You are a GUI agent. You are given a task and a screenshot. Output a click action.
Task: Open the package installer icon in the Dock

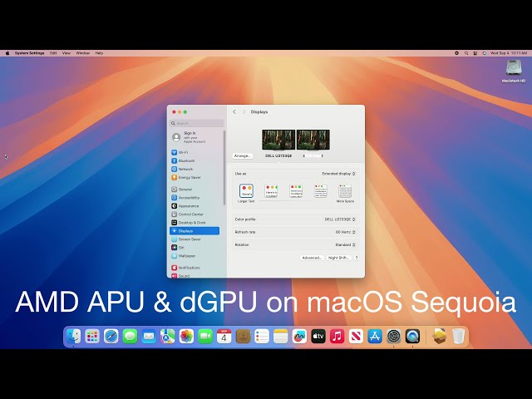439,336
